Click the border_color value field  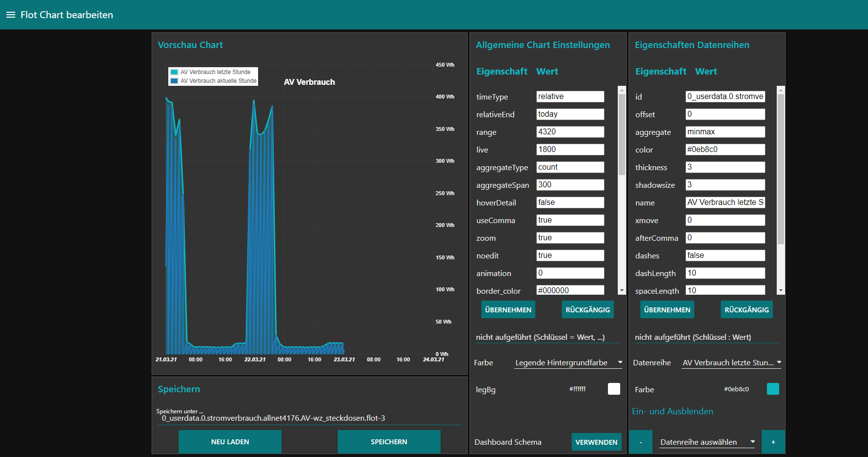pyautogui.click(x=570, y=290)
